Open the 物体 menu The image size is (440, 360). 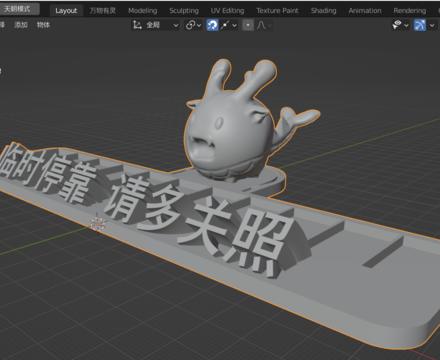(43, 25)
